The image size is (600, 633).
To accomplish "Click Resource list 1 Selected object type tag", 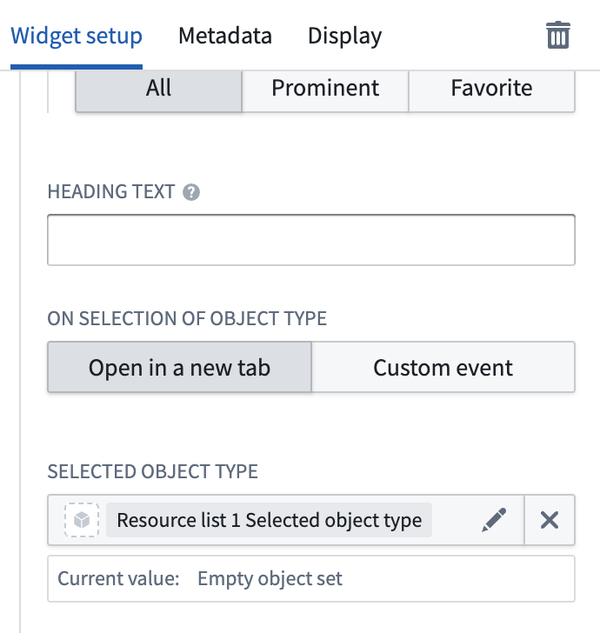I will pyautogui.click(x=269, y=520).
